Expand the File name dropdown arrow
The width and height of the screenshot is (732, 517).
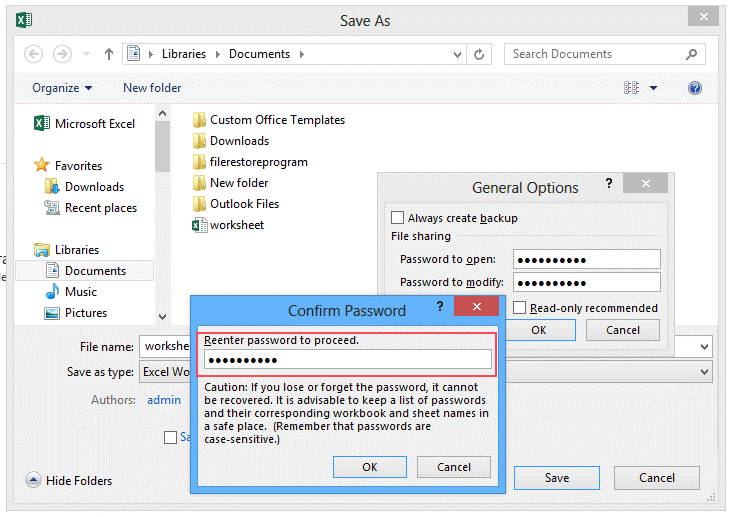click(704, 347)
